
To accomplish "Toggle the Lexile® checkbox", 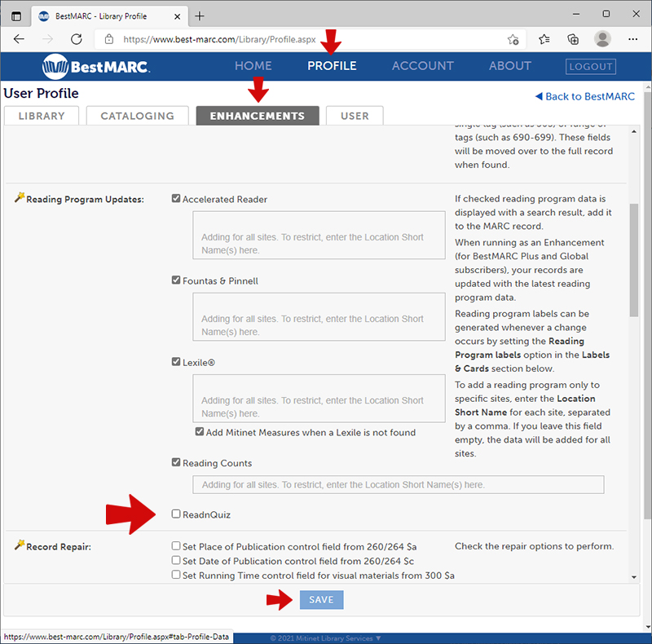I will (x=176, y=361).
